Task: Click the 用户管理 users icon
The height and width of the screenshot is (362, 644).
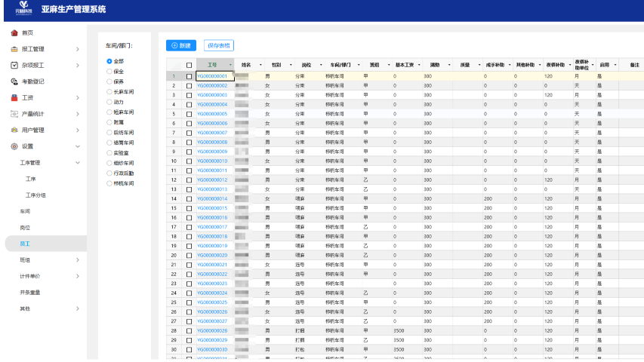Action: (14, 130)
